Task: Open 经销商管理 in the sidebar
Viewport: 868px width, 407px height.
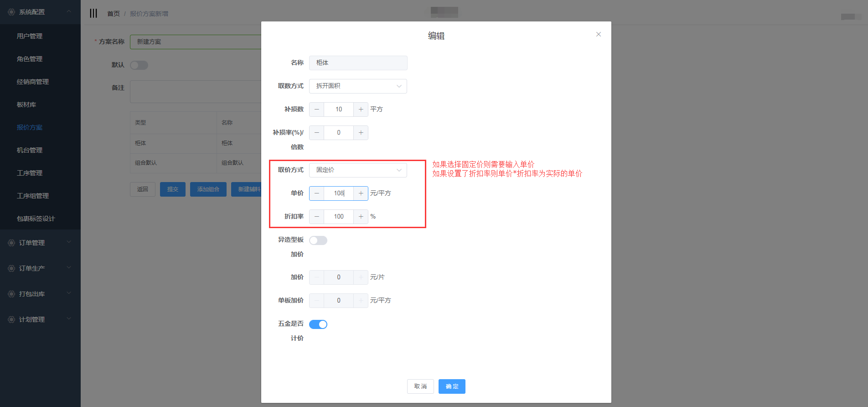Action: tap(33, 82)
